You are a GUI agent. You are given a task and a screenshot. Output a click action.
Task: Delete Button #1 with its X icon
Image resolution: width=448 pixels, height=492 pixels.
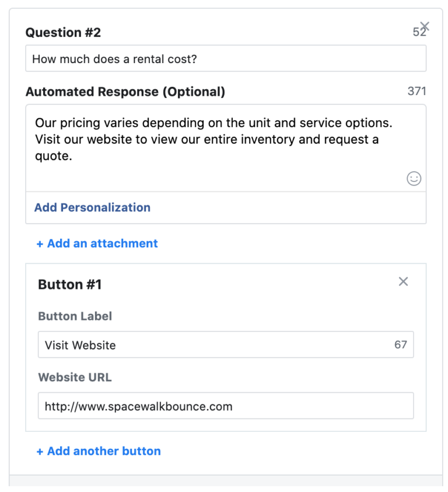tap(403, 281)
